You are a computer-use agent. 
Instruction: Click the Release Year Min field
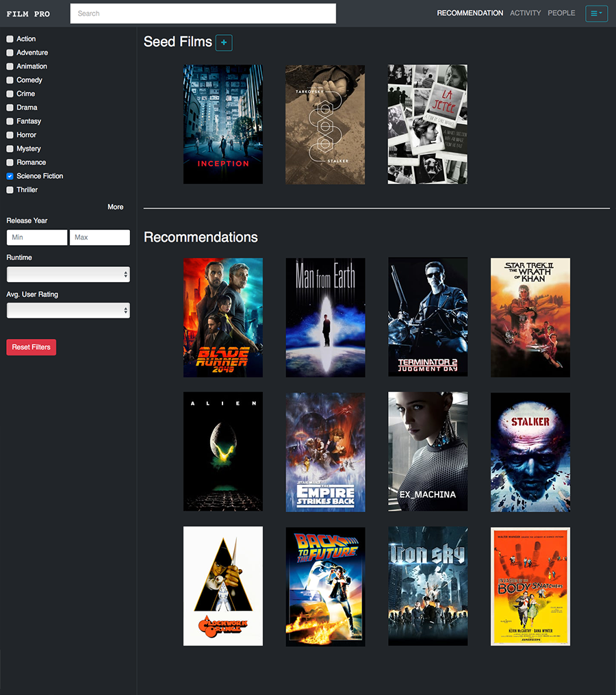[37, 237]
